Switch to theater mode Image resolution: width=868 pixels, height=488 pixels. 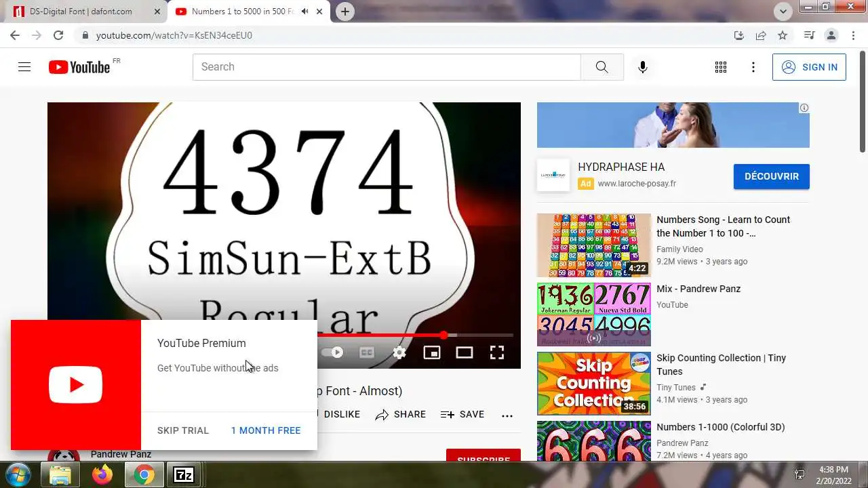click(x=465, y=352)
